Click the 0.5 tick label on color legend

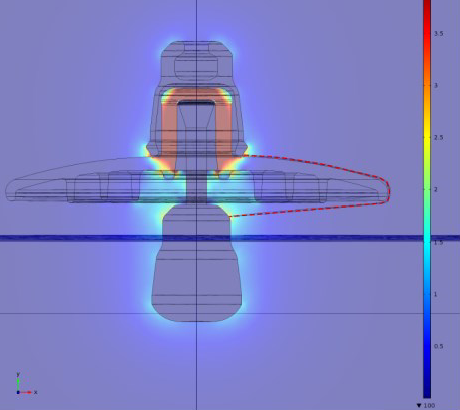pyautogui.click(x=439, y=346)
